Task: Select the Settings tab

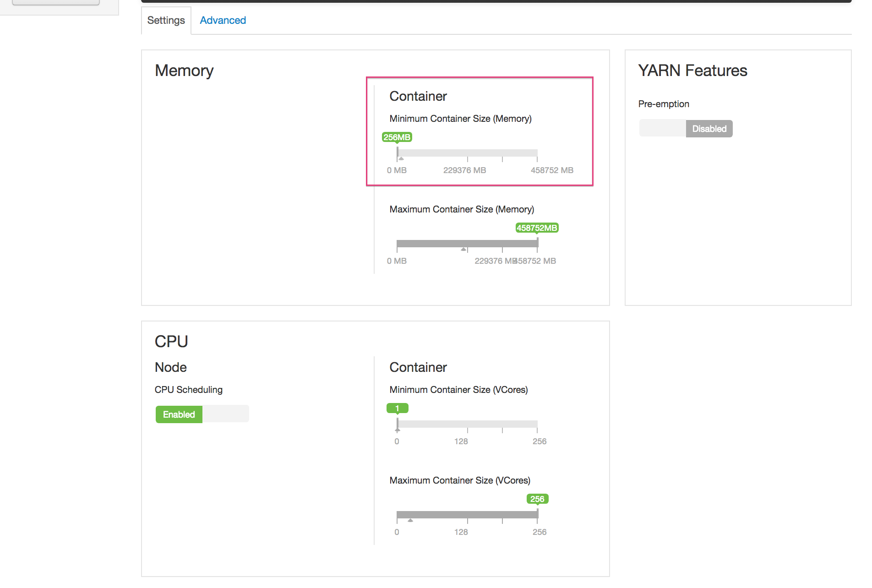Action: coord(165,20)
